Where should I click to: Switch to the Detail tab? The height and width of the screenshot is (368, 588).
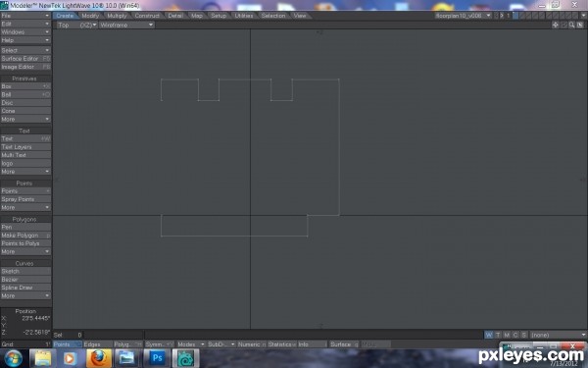175,16
